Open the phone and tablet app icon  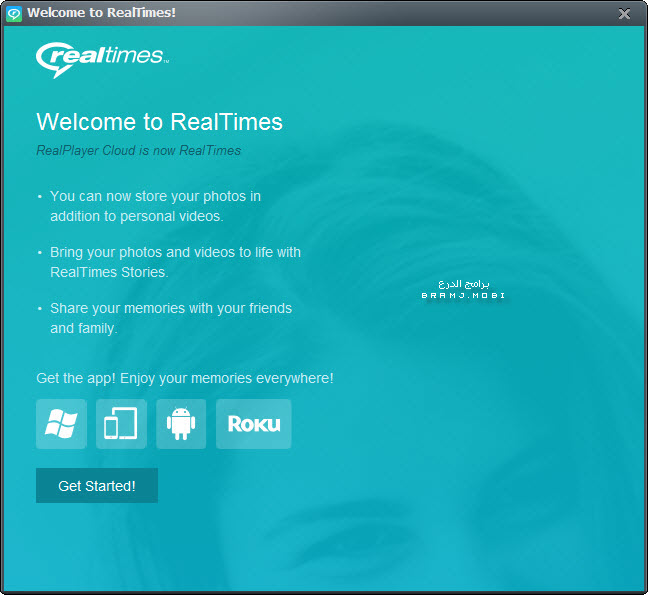121,424
